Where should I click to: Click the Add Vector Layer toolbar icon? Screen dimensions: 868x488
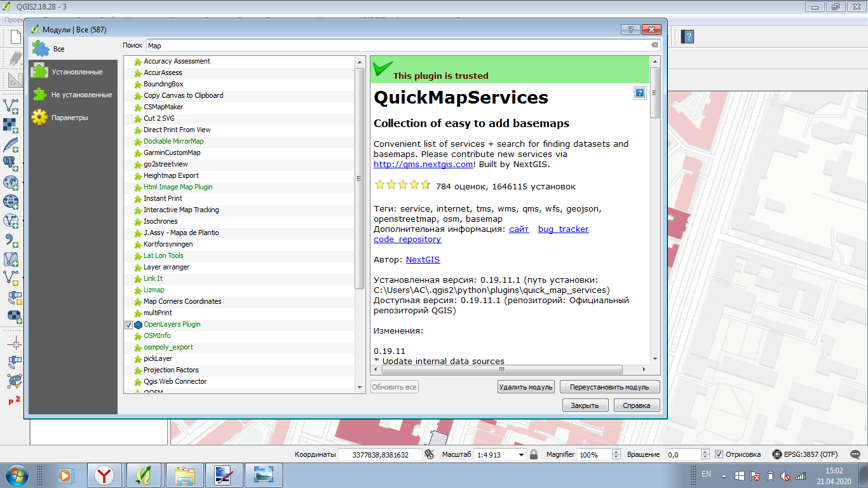pyautogui.click(x=11, y=105)
